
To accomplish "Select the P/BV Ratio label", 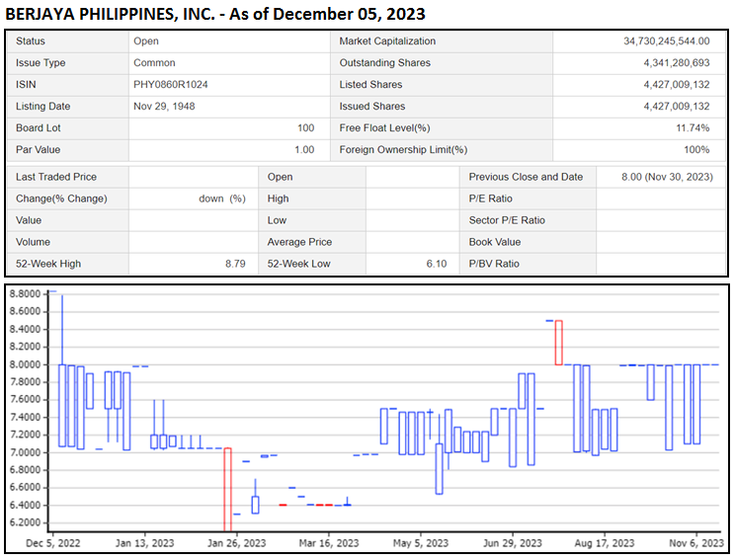I will pos(494,264).
